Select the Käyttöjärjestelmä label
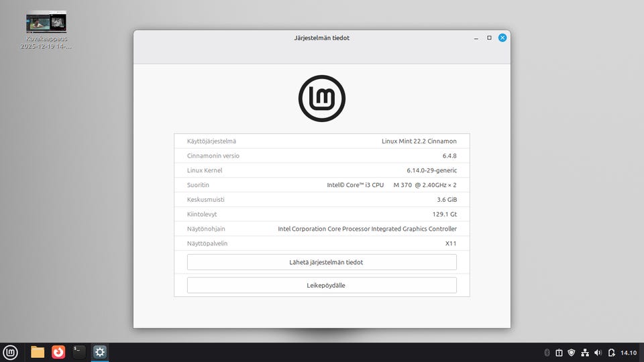This screenshot has width=644, height=362. point(211,141)
